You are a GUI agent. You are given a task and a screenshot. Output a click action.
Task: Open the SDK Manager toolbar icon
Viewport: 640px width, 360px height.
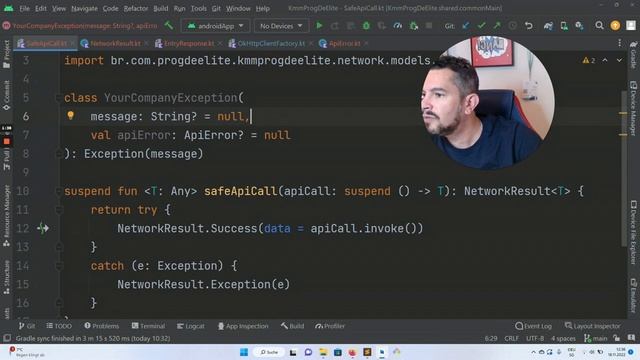(x=579, y=26)
